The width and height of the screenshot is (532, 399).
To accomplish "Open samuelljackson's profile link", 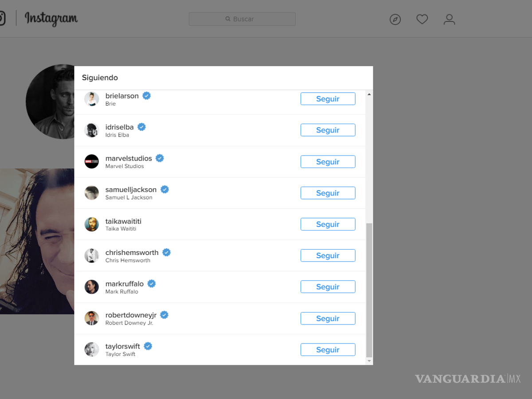I will click(x=129, y=189).
